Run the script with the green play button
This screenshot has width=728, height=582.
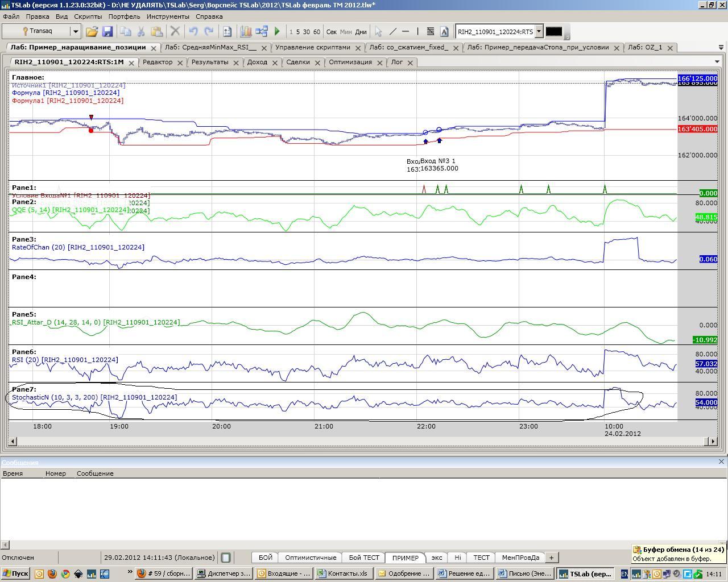pyautogui.click(x=278, y=31)
